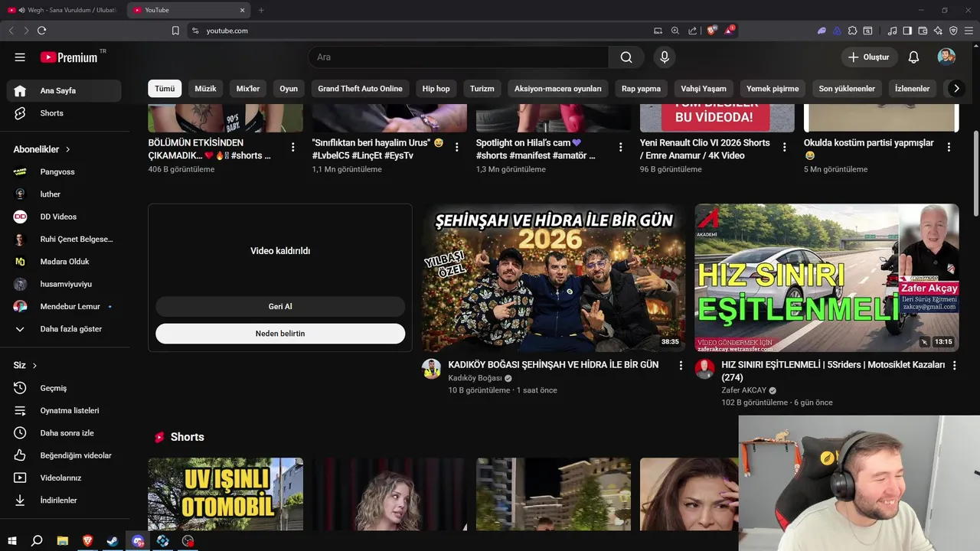This screenshot has height=551, width=980.
Task: Open Pangvoss channel subscription
Action: tap(64, 171)
